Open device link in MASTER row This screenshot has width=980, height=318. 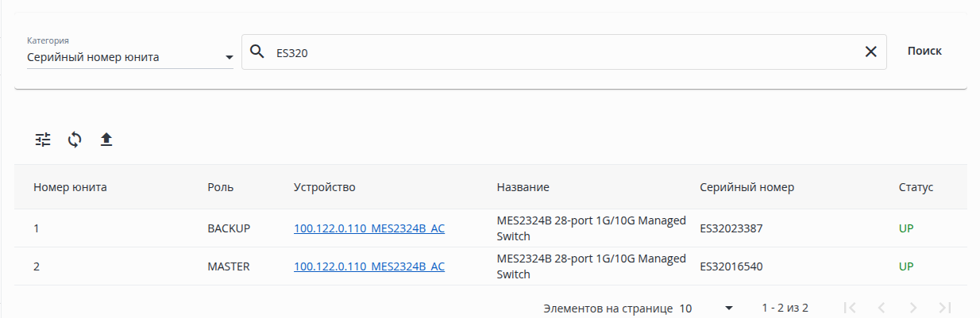369,266
